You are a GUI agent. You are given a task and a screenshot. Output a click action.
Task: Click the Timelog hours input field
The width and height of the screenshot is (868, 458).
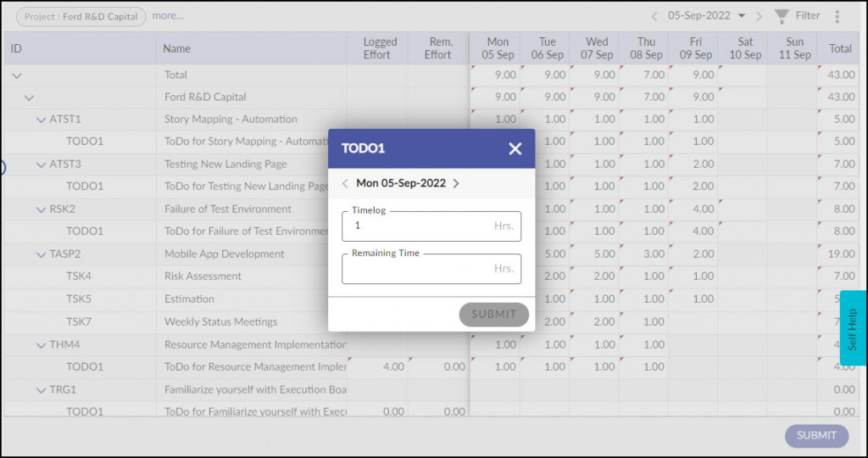431,226
